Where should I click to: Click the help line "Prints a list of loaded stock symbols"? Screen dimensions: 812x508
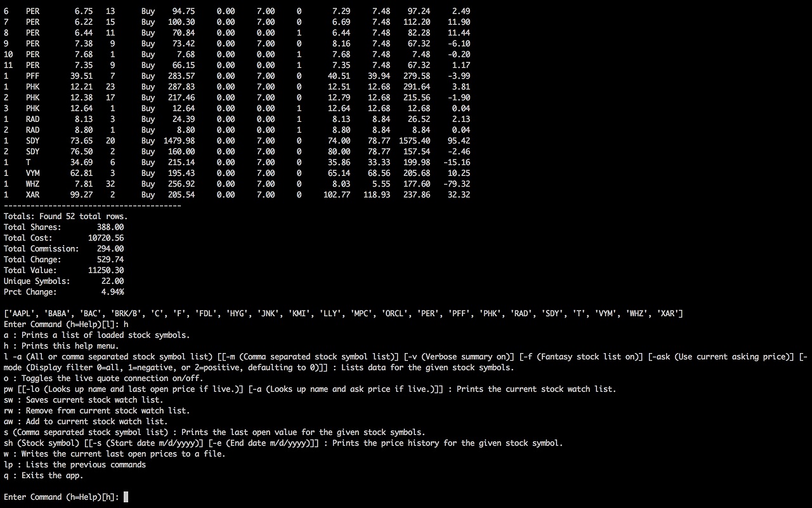tap(97, 335)
